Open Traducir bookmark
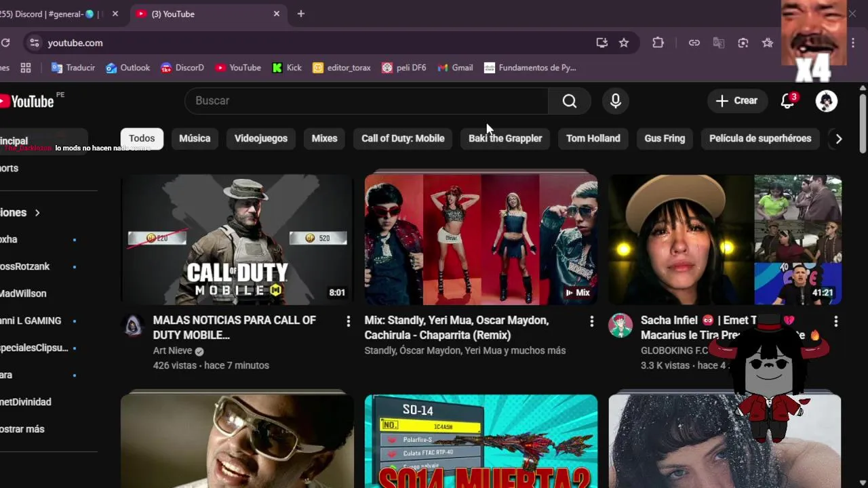868x488 pixels. tap(73, 68)
